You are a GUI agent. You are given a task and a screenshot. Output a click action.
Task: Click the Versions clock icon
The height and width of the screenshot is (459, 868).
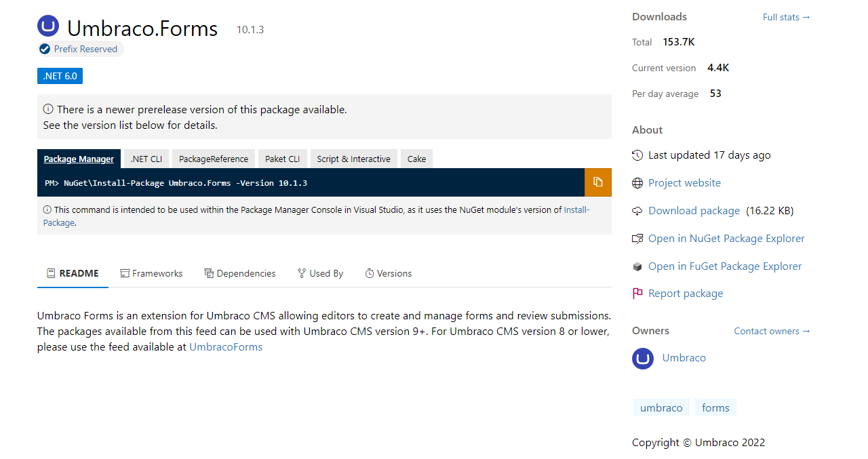coord(370,273)
